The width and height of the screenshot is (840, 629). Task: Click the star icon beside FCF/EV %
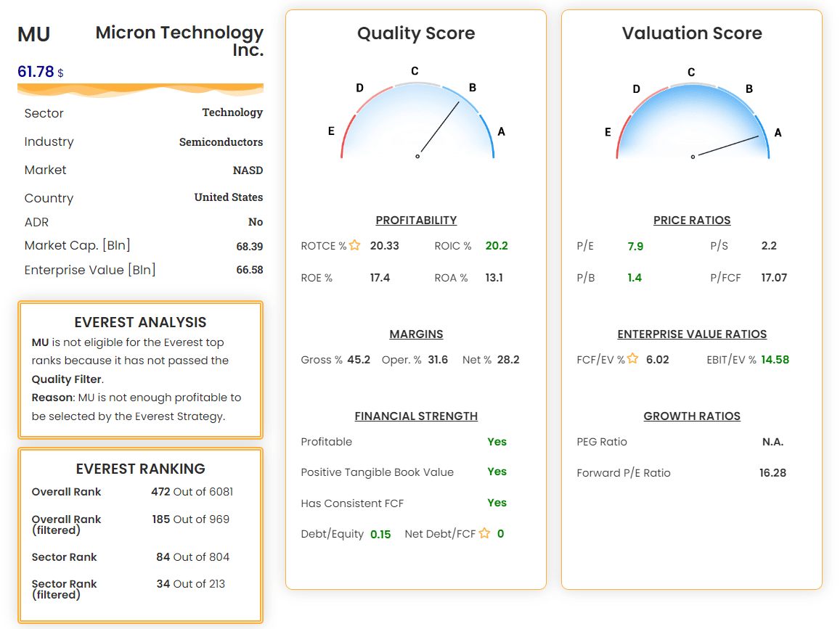633,358
